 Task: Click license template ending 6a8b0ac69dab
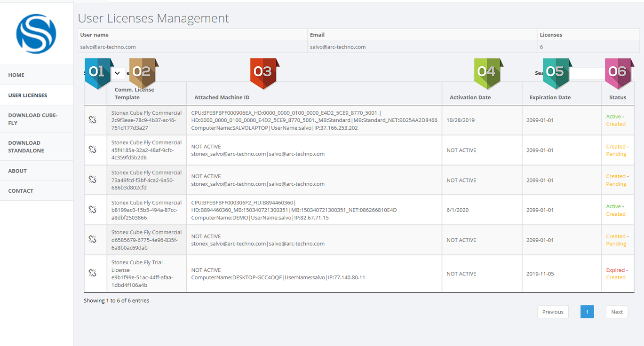pyautogui.click(x=146, y=240)
